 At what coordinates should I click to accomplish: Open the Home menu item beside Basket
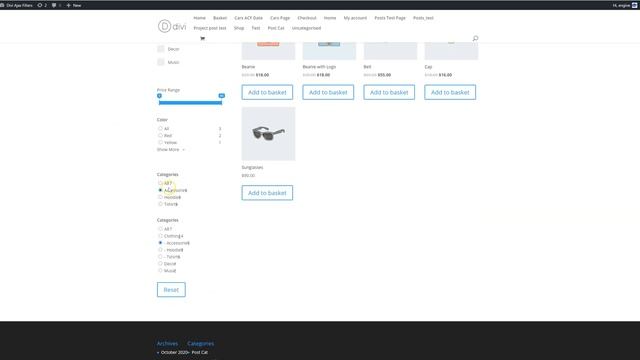point(200,18)
